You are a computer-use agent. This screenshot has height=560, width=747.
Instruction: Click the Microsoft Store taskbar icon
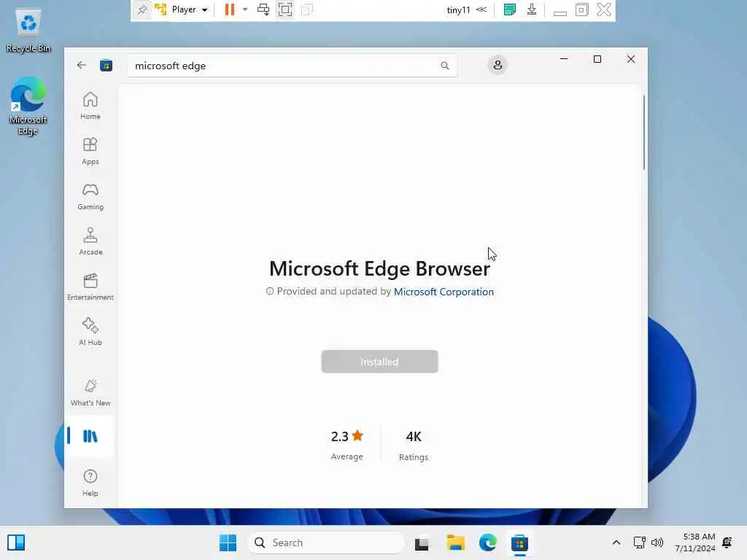click(519, 542)
